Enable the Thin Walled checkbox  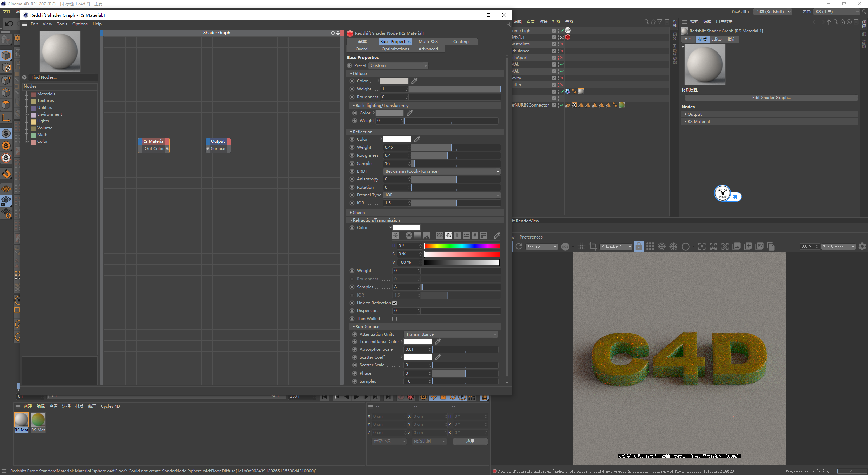coord(394,319)
